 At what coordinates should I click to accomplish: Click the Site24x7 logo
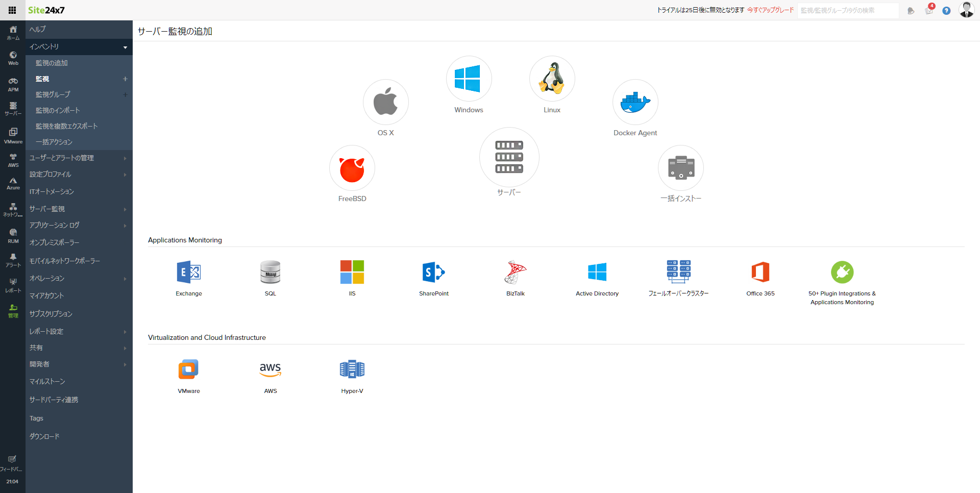pyautogui.click(x=46, y=10)
